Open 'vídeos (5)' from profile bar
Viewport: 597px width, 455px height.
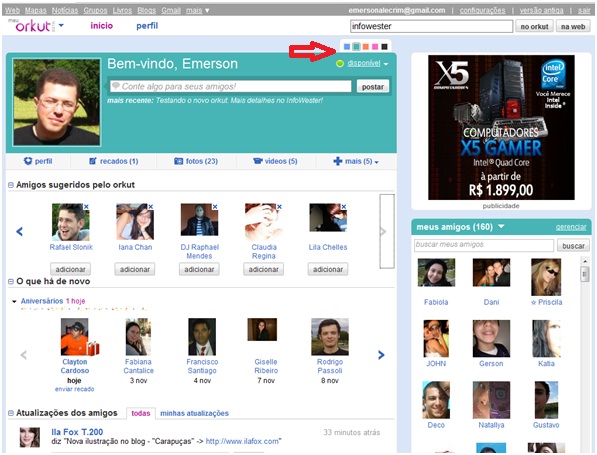(275, 161)
